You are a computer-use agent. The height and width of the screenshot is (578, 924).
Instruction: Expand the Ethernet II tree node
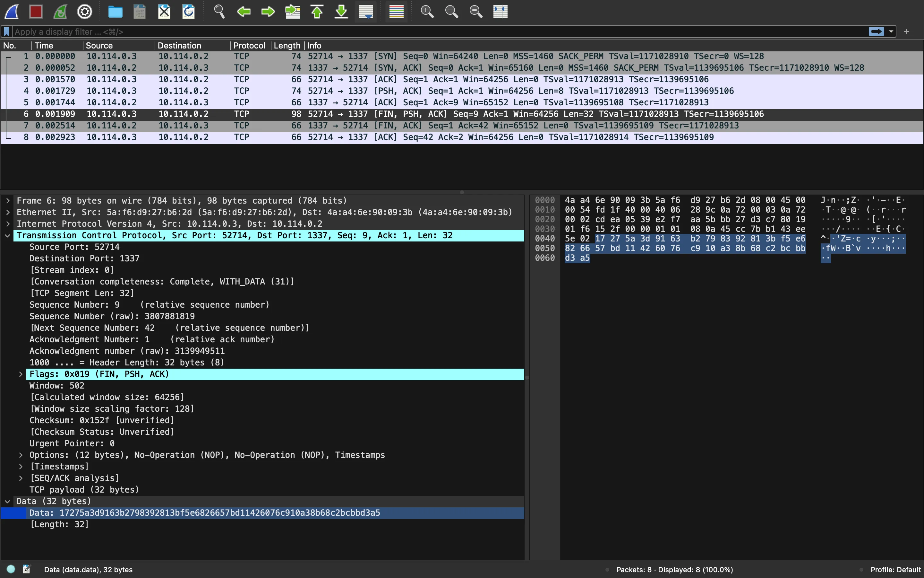pyautogui.click(x=8, y=212)
